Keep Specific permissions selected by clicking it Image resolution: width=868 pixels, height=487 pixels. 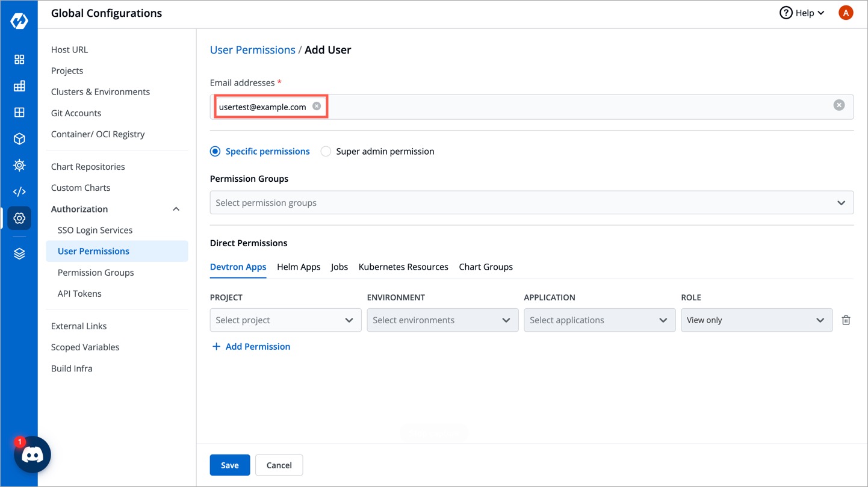coord(215,151)
